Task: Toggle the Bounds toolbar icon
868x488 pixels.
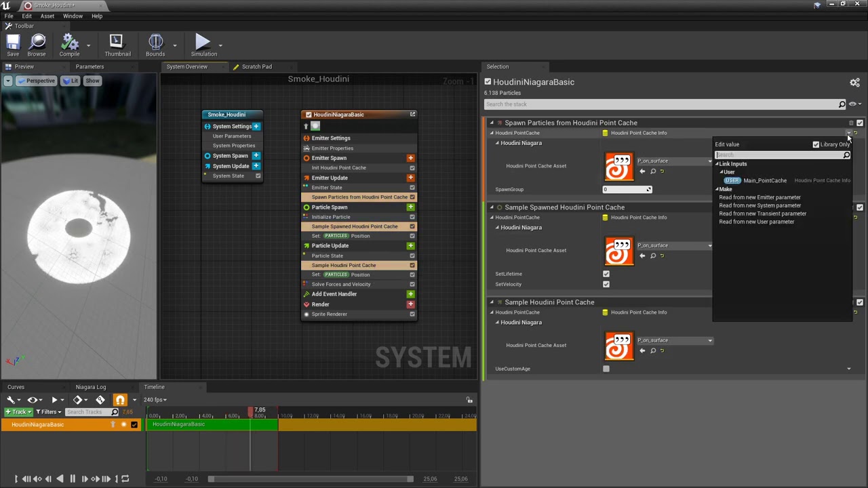Action: tap(155, 45)
